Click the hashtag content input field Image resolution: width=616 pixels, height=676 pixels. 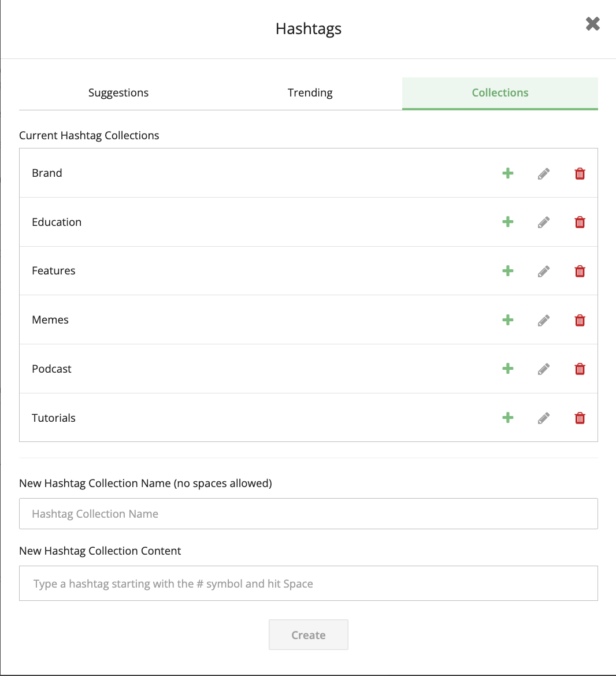308,584
